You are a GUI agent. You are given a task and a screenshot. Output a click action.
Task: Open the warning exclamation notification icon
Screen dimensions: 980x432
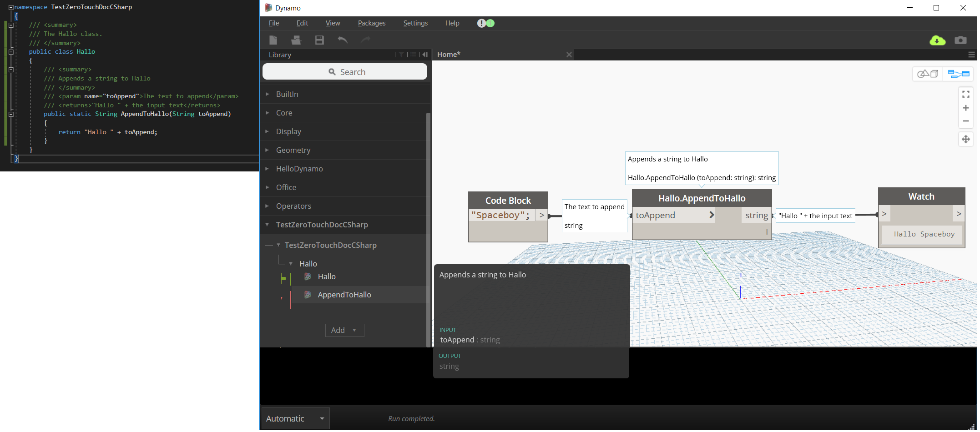[481, 23]
